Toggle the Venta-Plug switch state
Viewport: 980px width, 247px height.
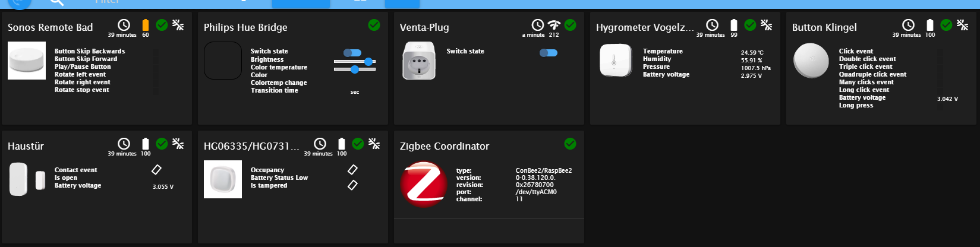[x=549, y=53]
